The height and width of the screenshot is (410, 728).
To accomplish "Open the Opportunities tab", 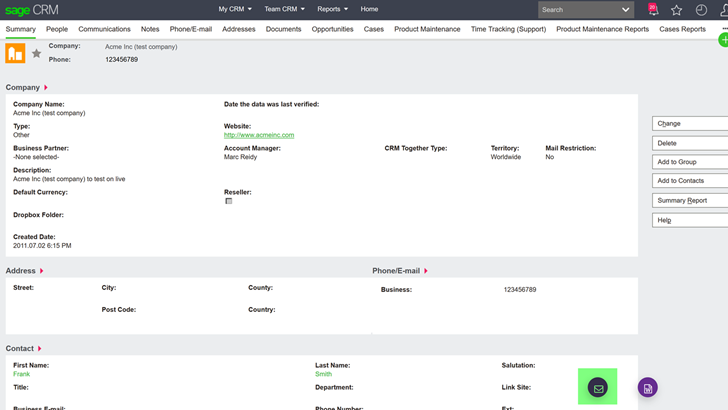I will [x=332, y=29].
